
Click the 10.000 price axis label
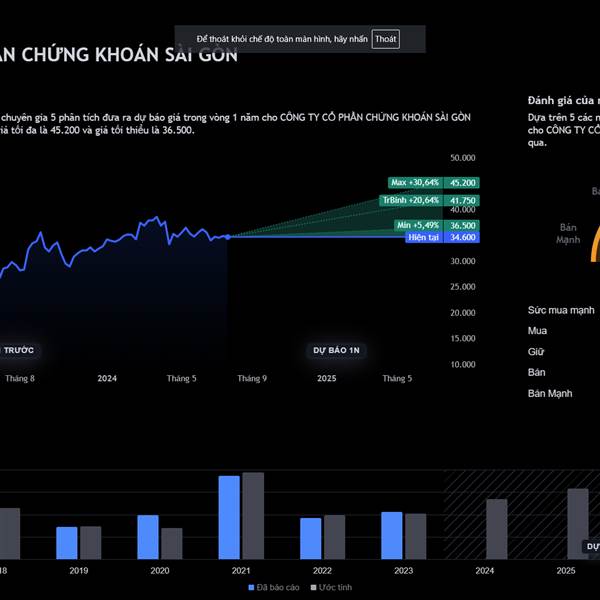(463, 364)
